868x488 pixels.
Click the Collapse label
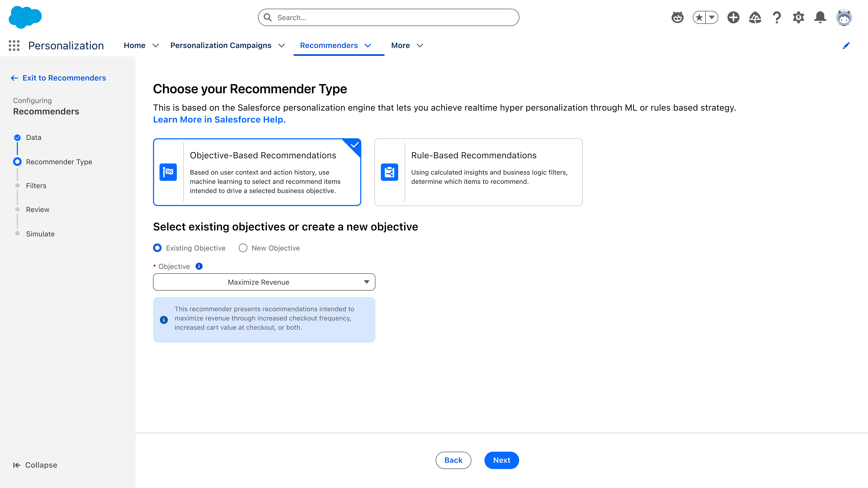pos(41,465)
